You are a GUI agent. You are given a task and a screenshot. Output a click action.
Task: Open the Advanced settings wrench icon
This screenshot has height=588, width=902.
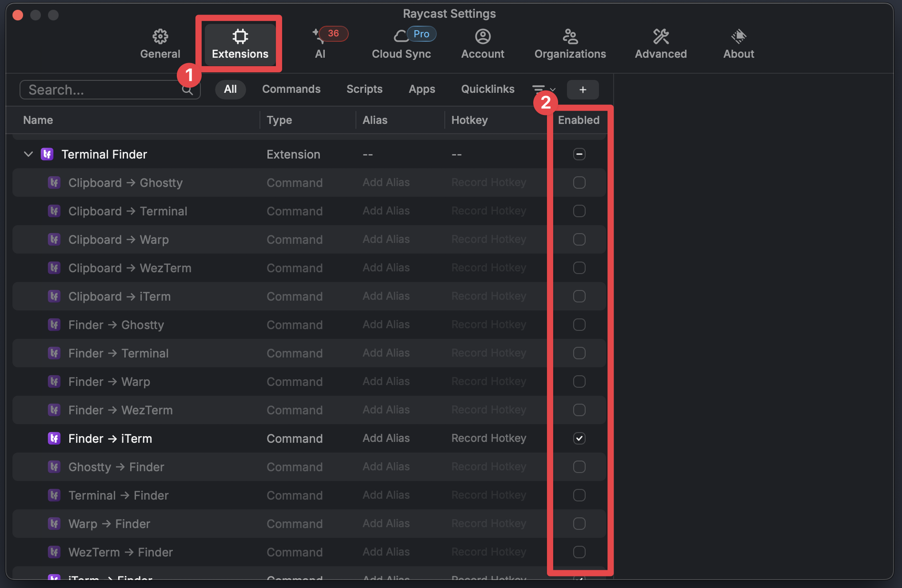[661, 43]
